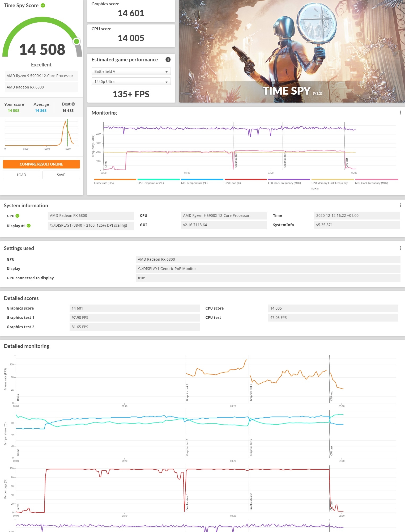Click the SystemInfo version v5.35.871
Viewport: 405px width, 532px height.
(x=357, y=225)
